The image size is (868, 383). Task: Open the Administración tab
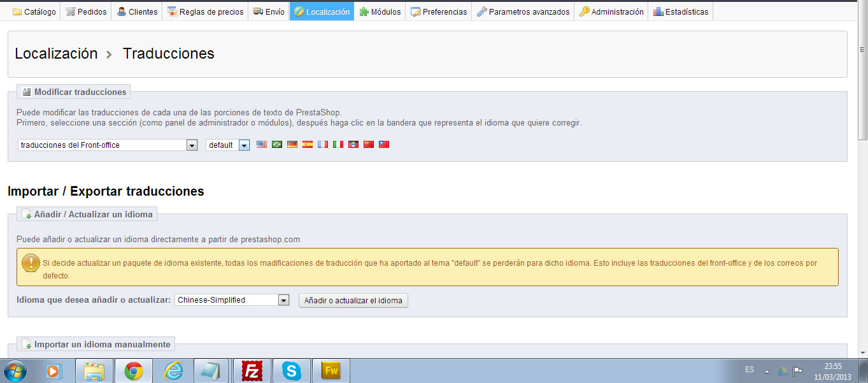tap(611, 11)
